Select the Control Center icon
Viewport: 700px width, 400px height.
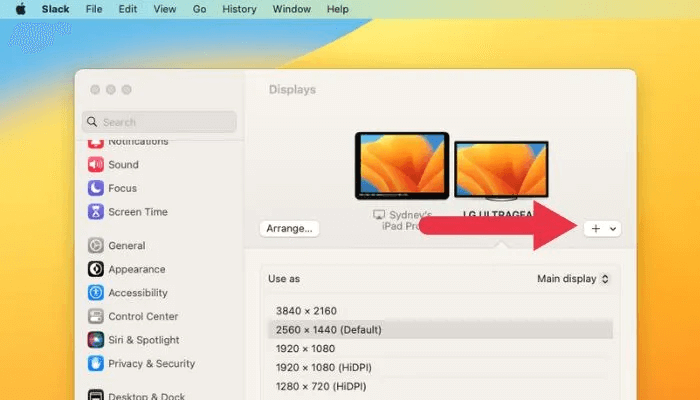pyautogui.click(x=96, y=316)
